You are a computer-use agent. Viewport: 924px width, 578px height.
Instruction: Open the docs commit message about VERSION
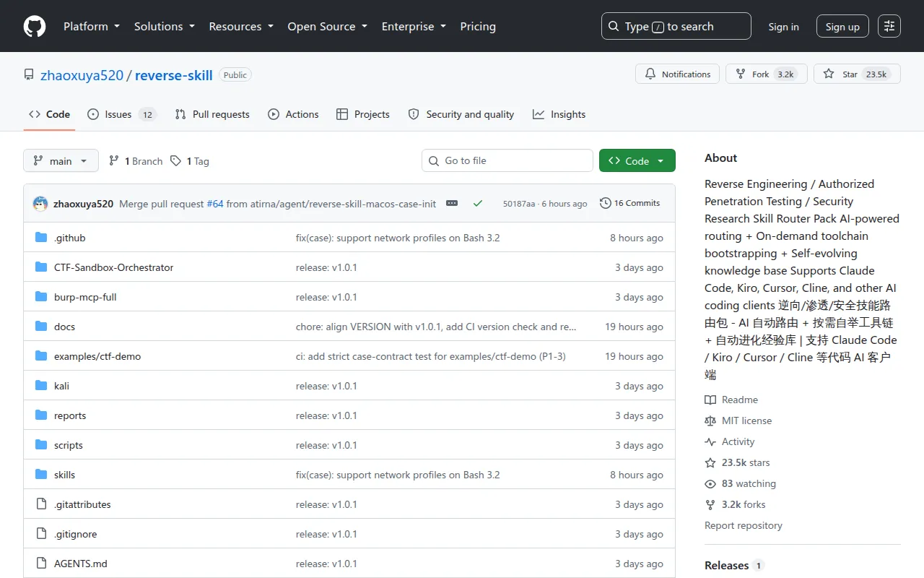coord(436,327)
